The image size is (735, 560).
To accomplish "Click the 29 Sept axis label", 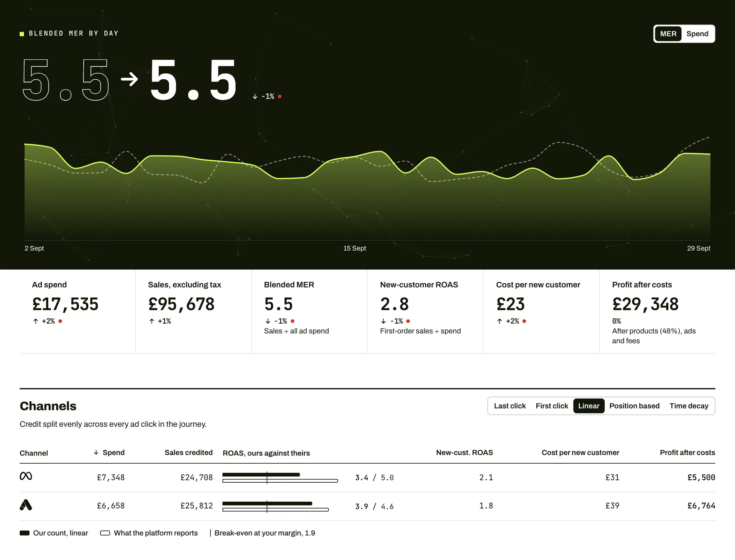I will [x=699, y=248].
